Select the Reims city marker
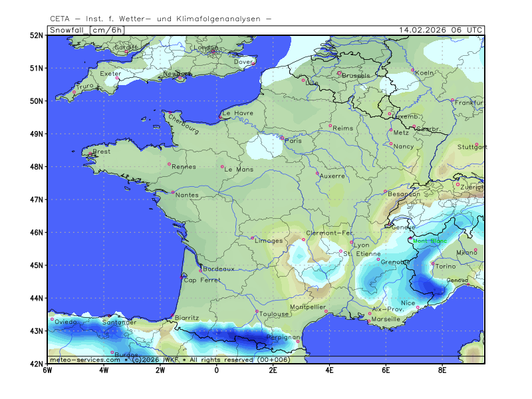The image size is (532, 399). (330, 125)
